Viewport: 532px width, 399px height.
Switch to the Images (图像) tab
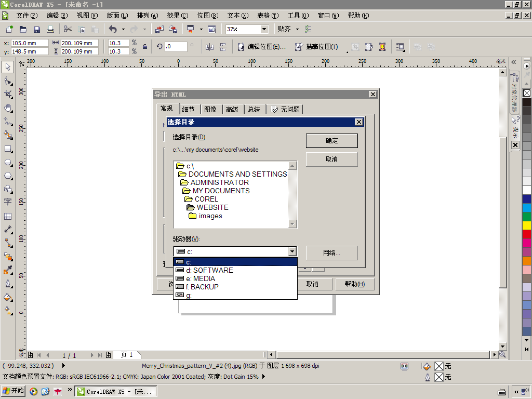click(210, 109)
